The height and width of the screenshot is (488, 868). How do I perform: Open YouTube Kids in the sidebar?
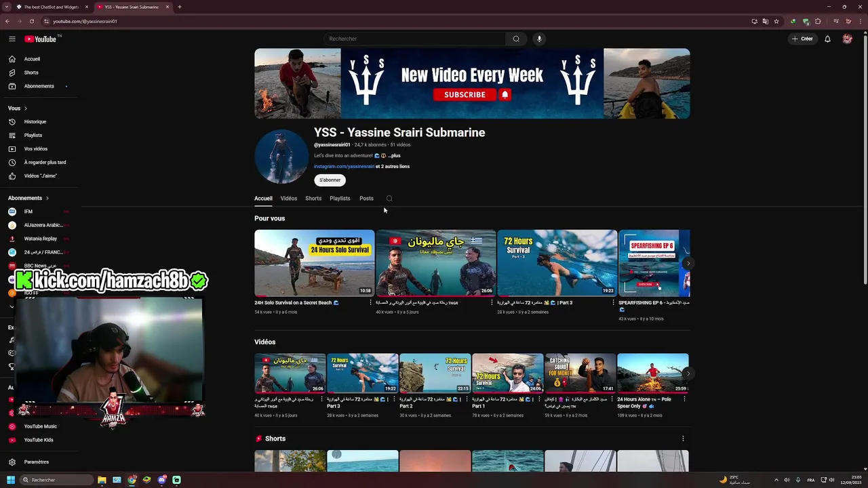pyautogui.click(x=39, y=440)
